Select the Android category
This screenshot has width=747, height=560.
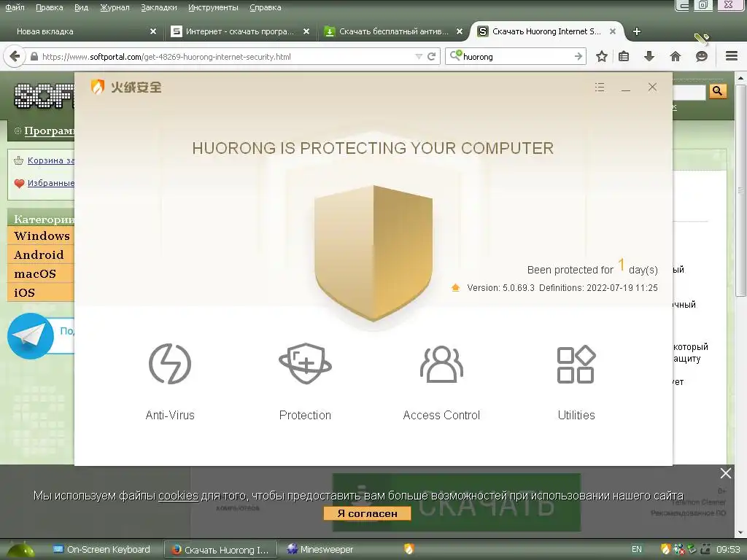41,254
